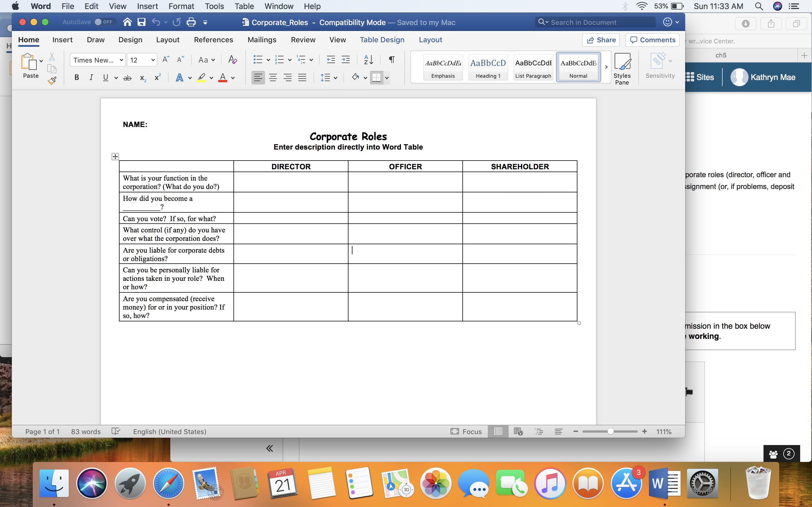This screenshot has height=507, width=812.
Task: Open the Styles Pane
Action: 622,69
